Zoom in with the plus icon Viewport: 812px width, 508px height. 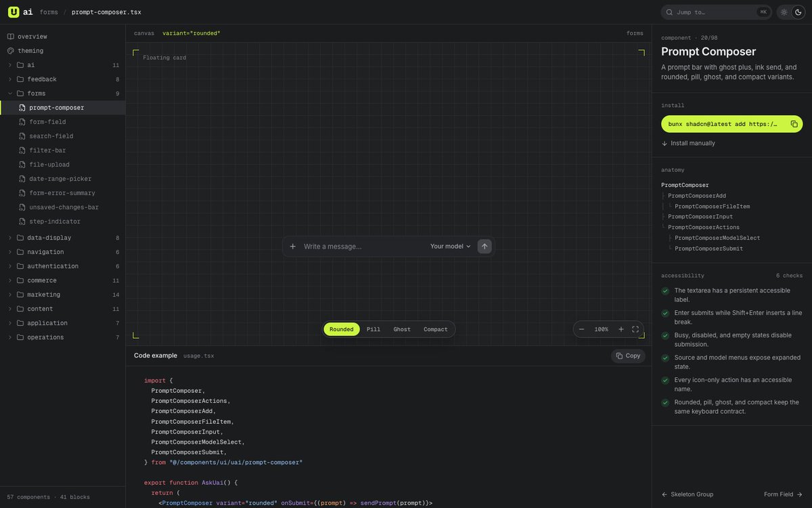click(x=621, y=329)
